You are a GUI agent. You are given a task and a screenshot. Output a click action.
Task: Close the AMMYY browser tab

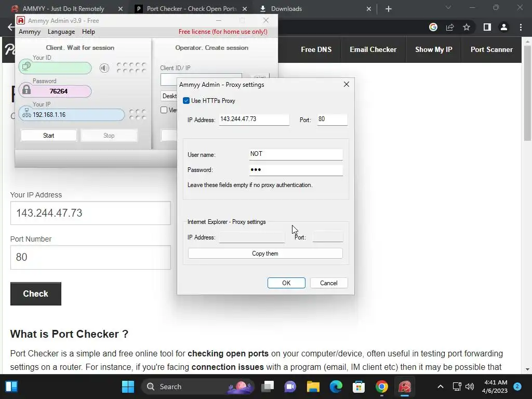coord(121,9)
